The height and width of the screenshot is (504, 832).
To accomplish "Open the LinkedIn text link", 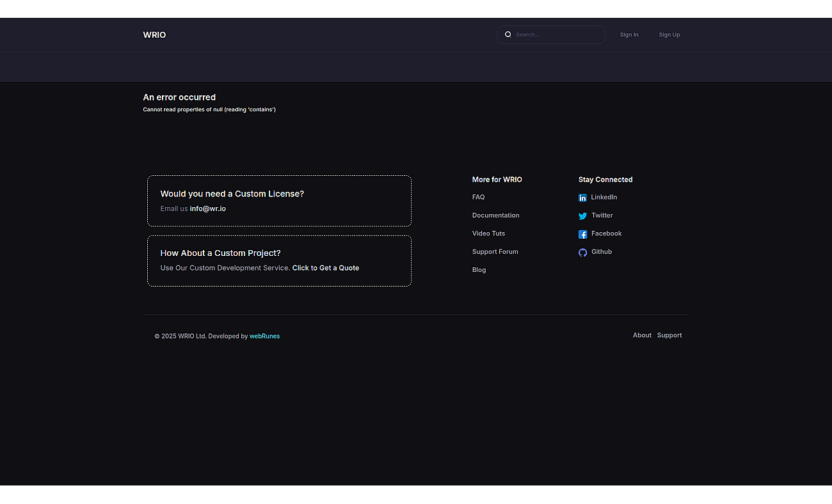I will [x=604, y=197].
